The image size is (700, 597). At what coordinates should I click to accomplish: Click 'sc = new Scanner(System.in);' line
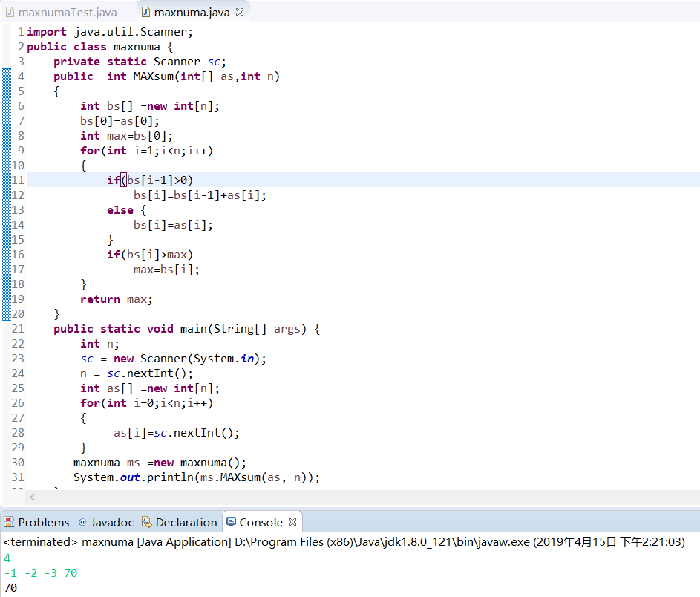coord(173,359)
